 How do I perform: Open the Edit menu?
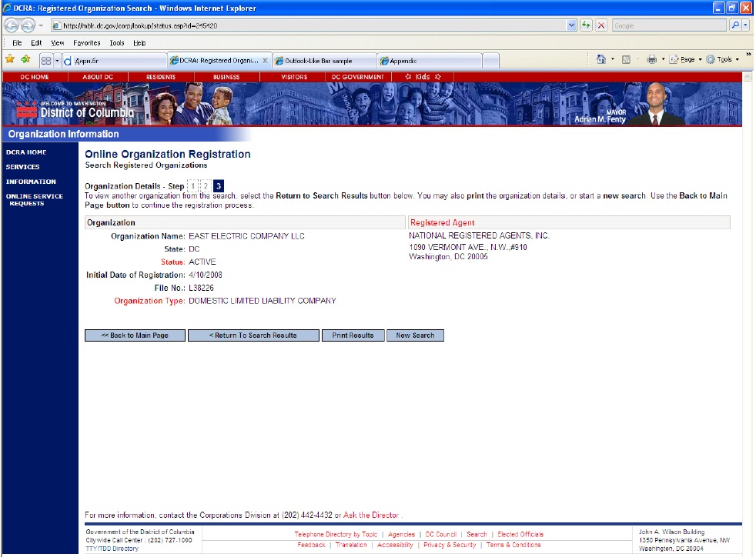pyautogui.click(x=37, y=43)
